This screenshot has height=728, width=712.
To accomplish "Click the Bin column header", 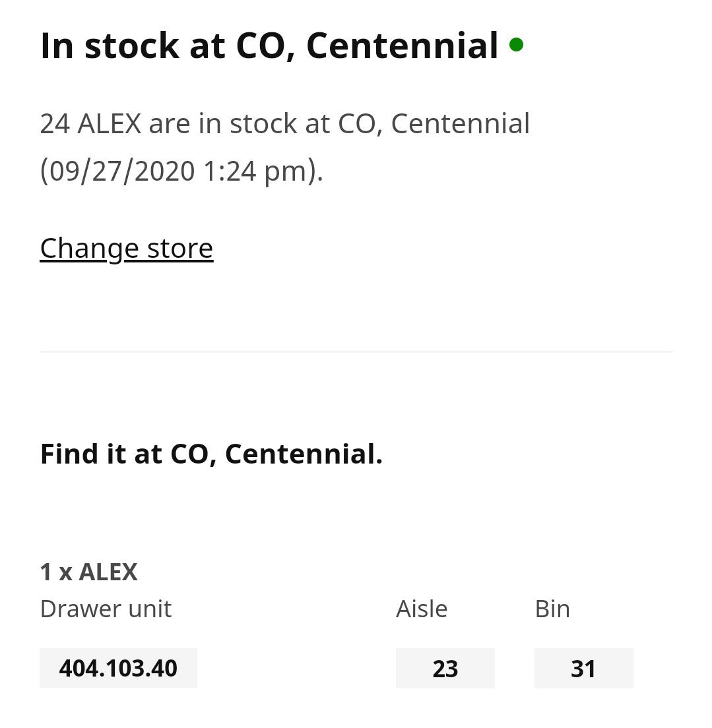I will click(552, 608).
